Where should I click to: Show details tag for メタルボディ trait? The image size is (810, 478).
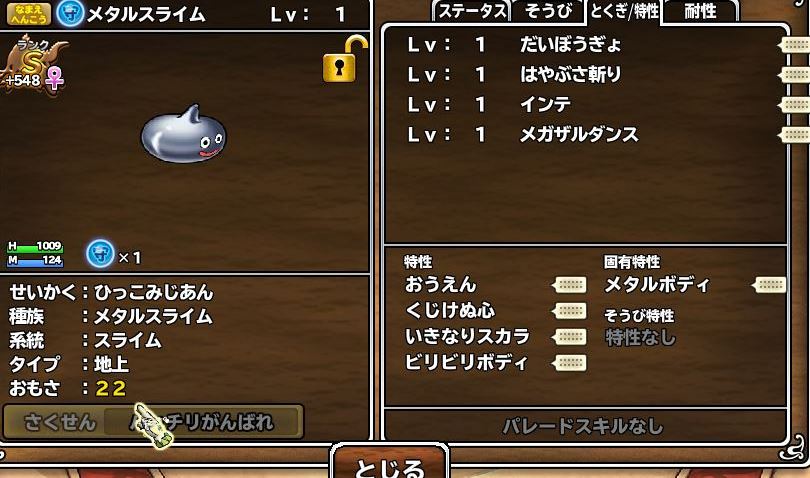(x=769, y=285)
